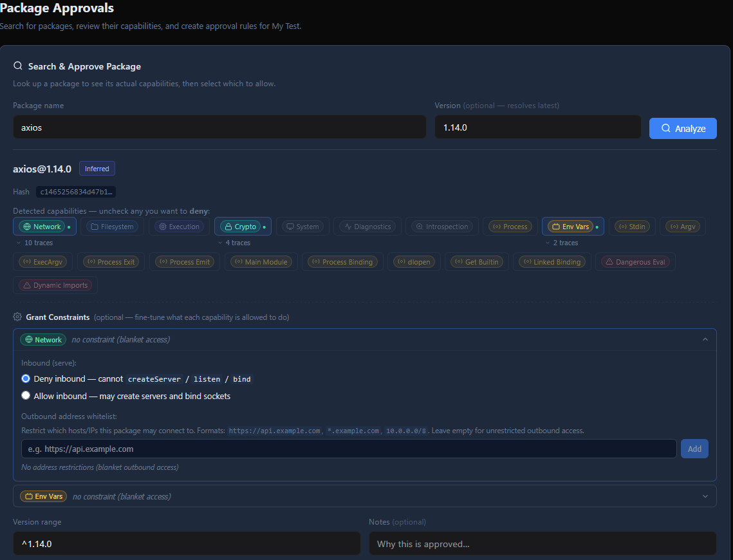Toggle the Main Module capability chip
The width and height of the screenshot is (733, 560).
[x=261, y=262]
